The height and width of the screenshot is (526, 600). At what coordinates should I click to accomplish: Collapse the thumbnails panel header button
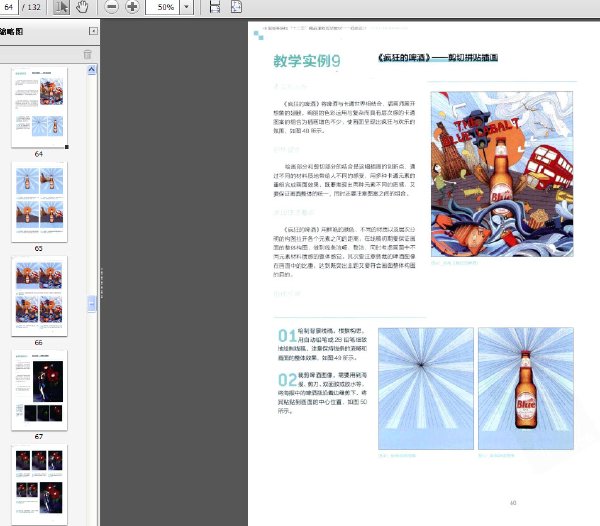click(x=93, y=31)
